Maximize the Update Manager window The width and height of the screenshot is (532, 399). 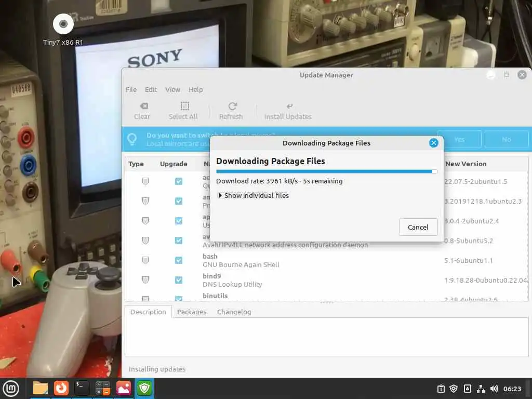(507, 75)
